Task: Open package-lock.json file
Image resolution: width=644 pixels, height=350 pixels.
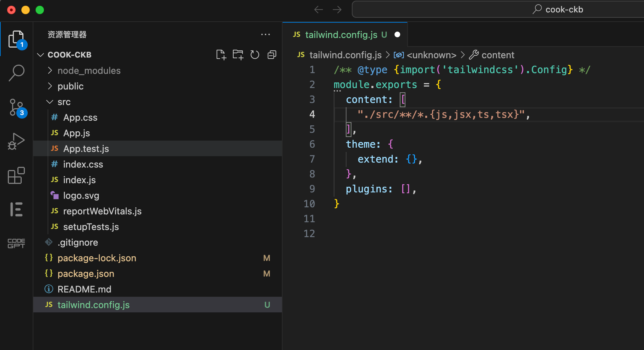Action: tap(158, 258)
